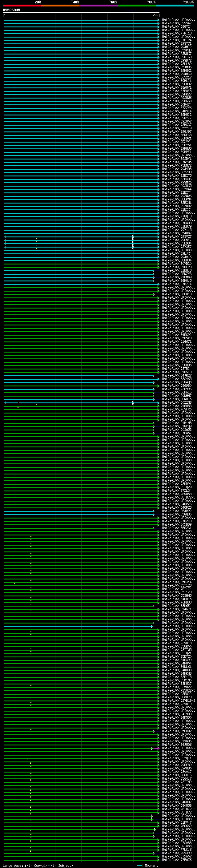Open the UniRef100_B9SY71 hit label

click(x=177, y=43)
